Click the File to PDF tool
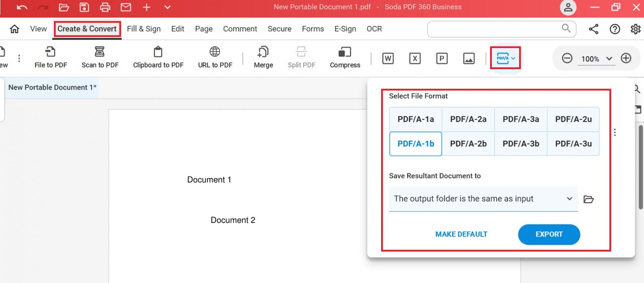This screenshot has width=644, height=283. click(51, 57)
